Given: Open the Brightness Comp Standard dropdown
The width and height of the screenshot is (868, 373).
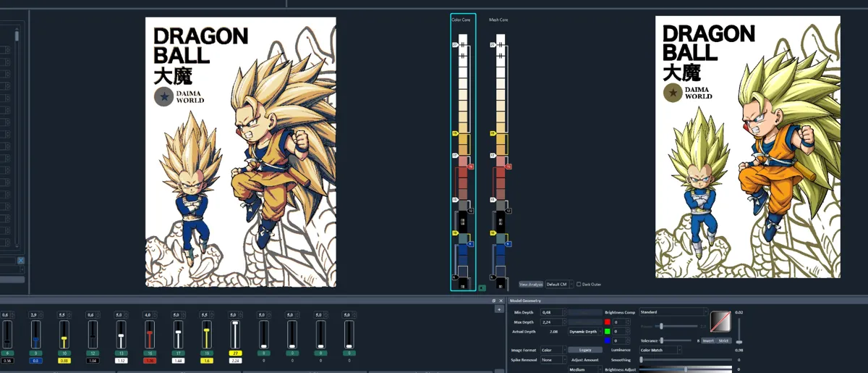Looking at the screenshot, I should pyautogui.click(x=673, y=312).
